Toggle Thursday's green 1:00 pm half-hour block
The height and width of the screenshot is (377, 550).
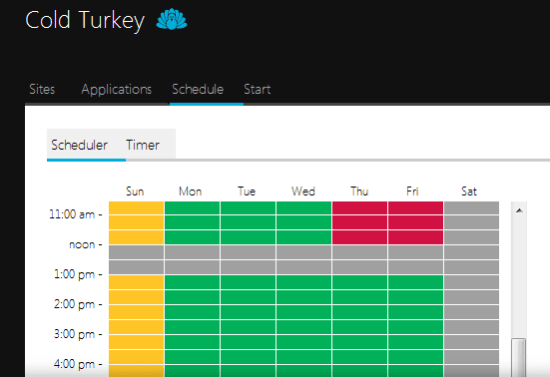click(x=360, y=282)
